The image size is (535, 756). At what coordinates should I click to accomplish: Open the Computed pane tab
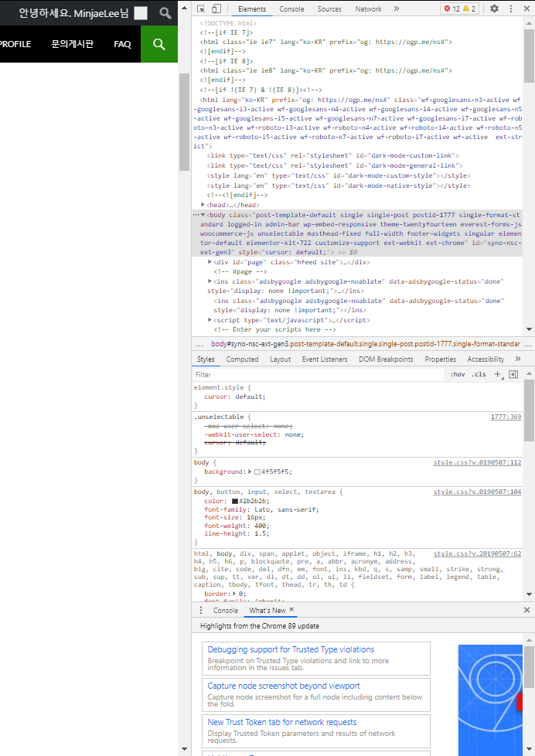(242, 359)
